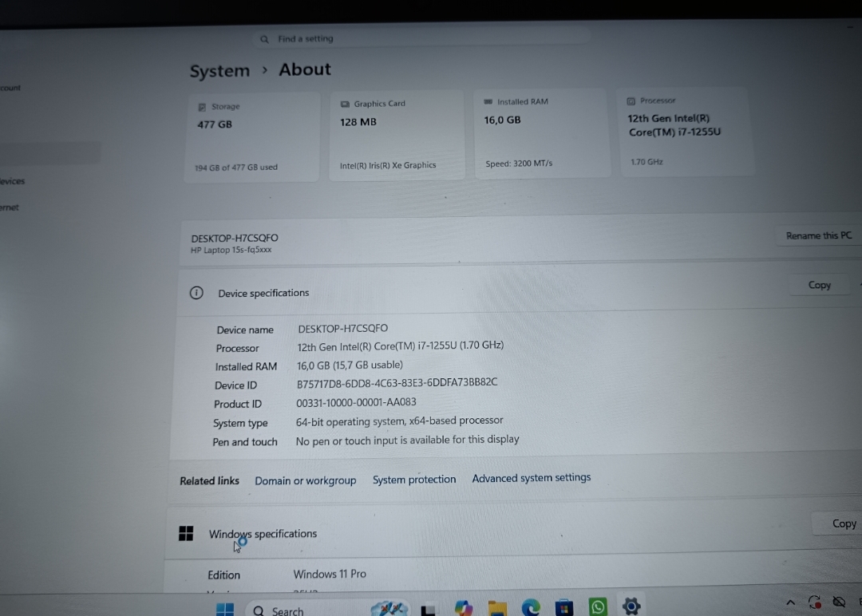Open the Graphics Card 128 MB card
Screen dimensions: 862x616
pyautogui.click(x=397, y=135)
